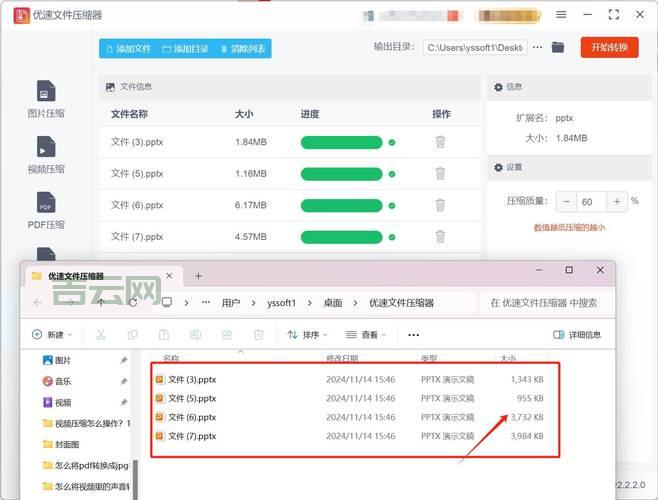Delete 文件 (3).pptx with its trash icon

[440, 142]
